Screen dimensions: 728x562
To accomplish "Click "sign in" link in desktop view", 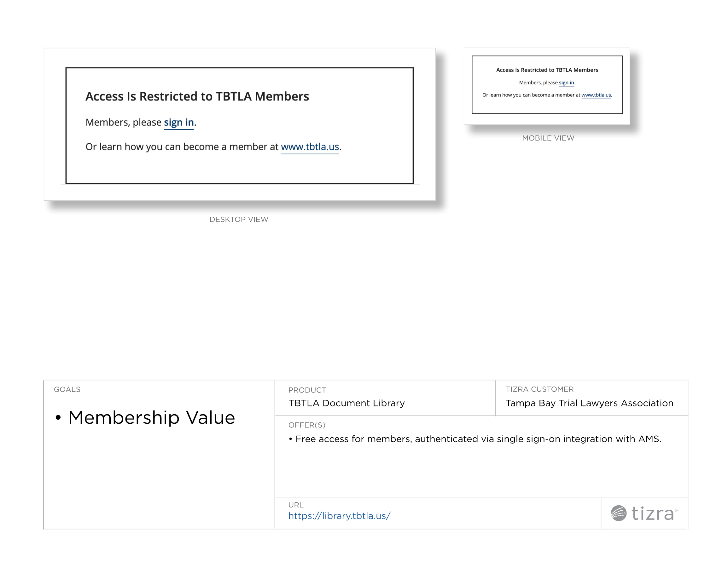I will click(x=179, y=122).
